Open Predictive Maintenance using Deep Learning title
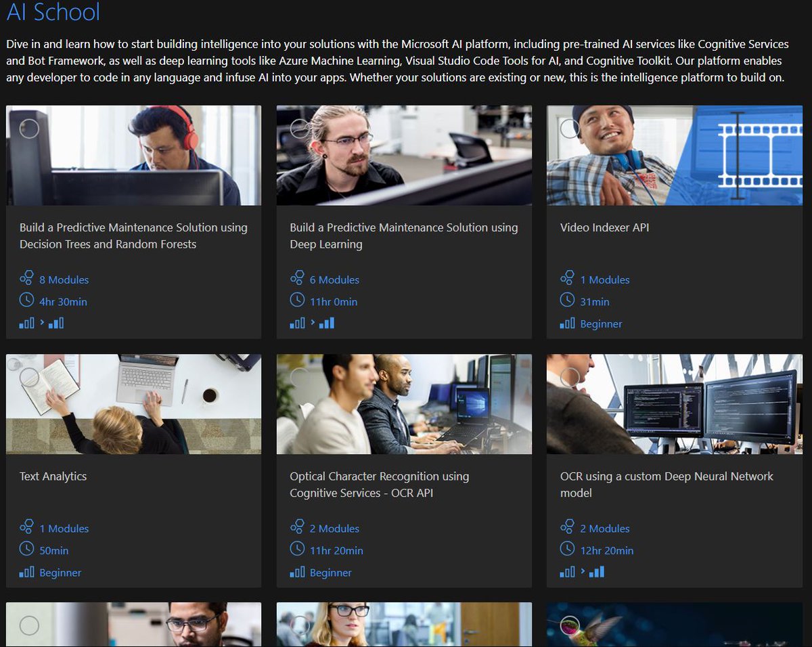The image size is (812, 647). (404, 236)
